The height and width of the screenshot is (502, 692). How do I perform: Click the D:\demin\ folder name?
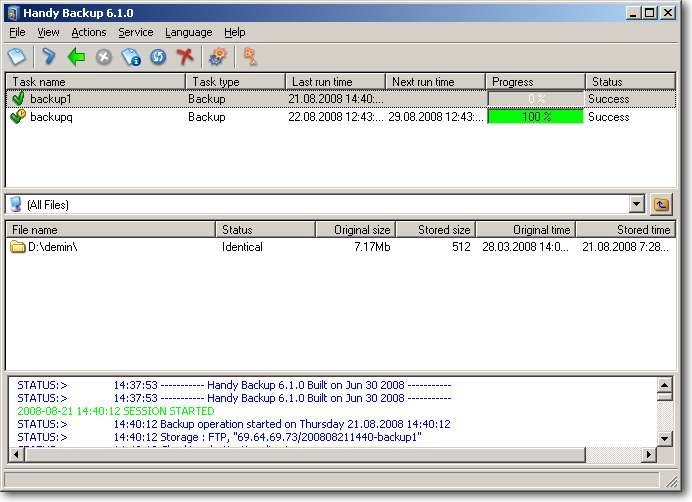[53, 247]
